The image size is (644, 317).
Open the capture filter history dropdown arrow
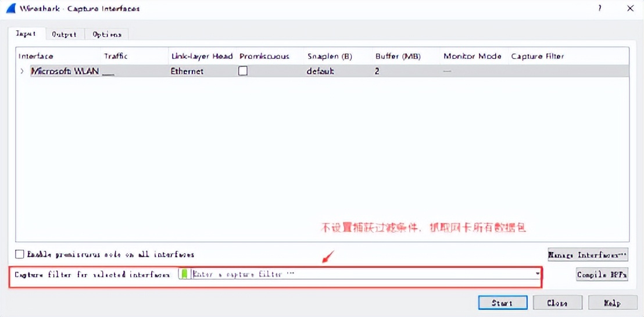(x=537, y=273)
